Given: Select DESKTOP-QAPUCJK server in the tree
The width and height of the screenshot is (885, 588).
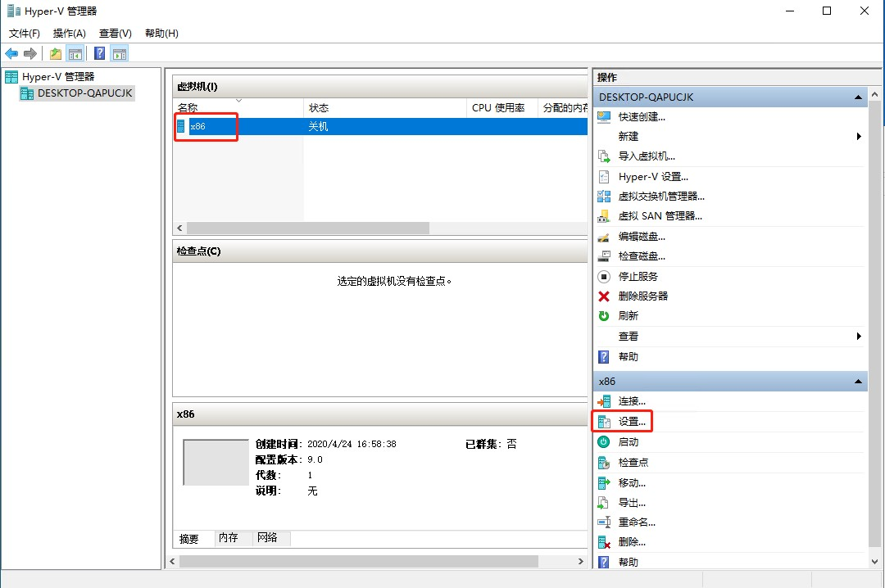Looking at the screenshot, I should point(84,93).
